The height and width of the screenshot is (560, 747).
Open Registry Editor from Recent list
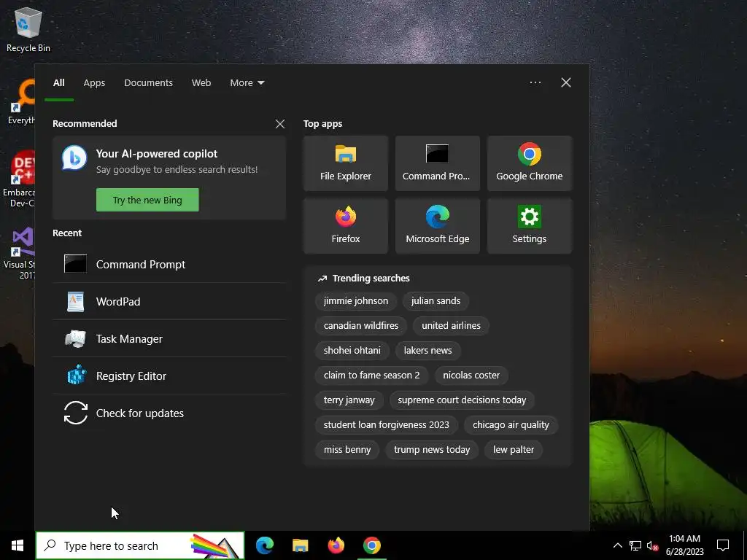[x=169, y=376]
